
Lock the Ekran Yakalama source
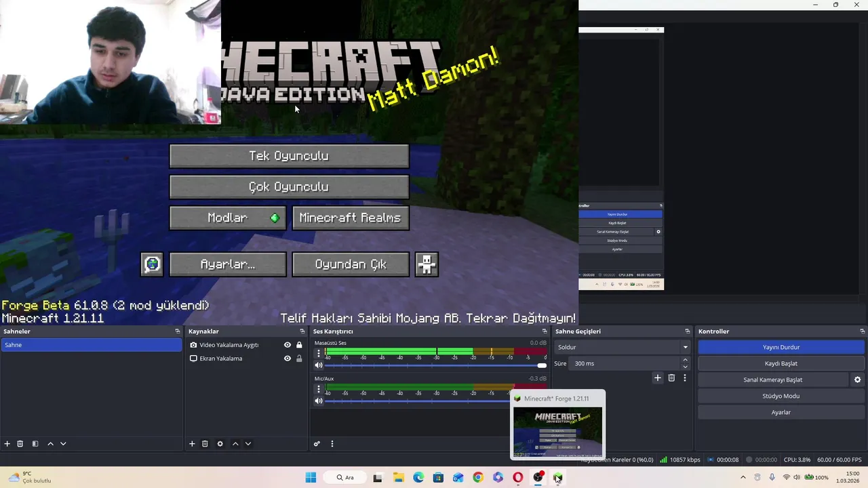[299, 359]
